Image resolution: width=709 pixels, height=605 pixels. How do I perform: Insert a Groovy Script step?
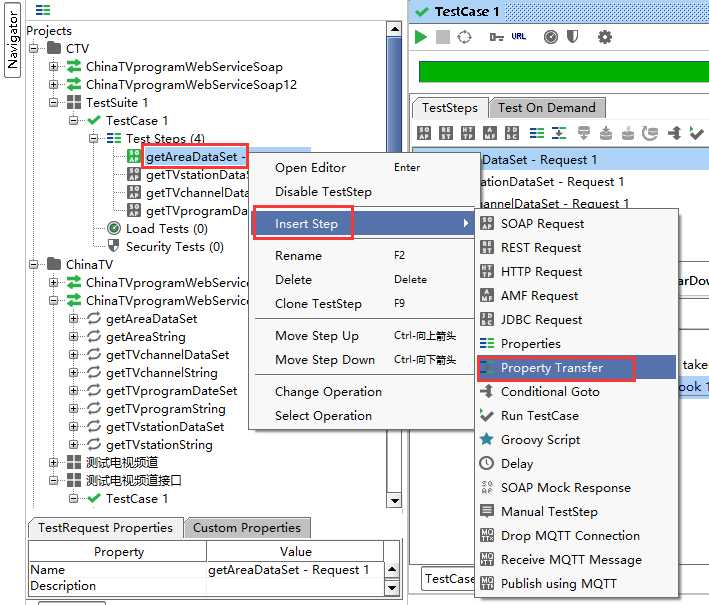point(577,440)
